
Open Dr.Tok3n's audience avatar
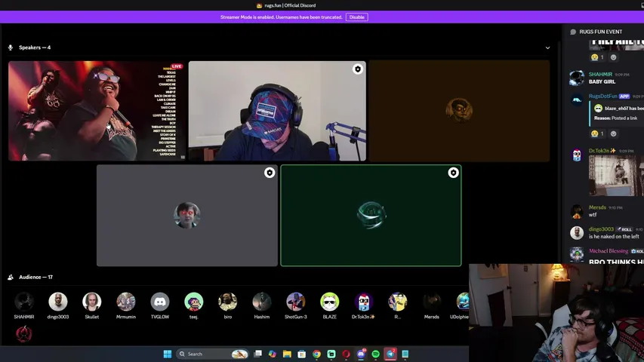[x=363, y=302]
